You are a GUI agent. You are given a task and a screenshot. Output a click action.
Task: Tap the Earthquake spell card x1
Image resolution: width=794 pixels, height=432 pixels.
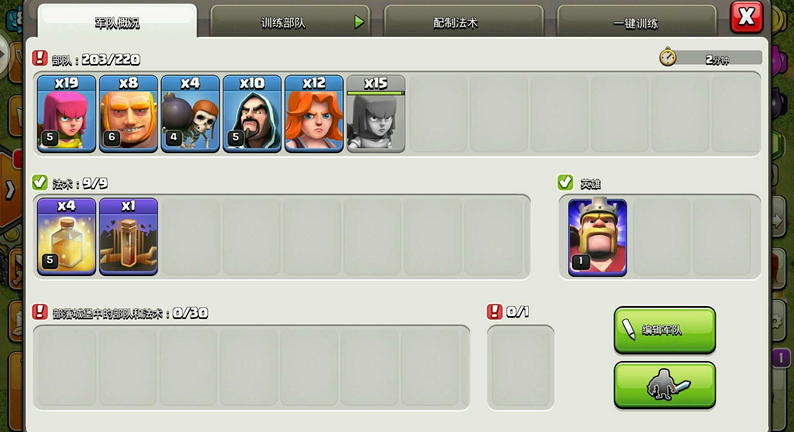click(x=128, y=237)
